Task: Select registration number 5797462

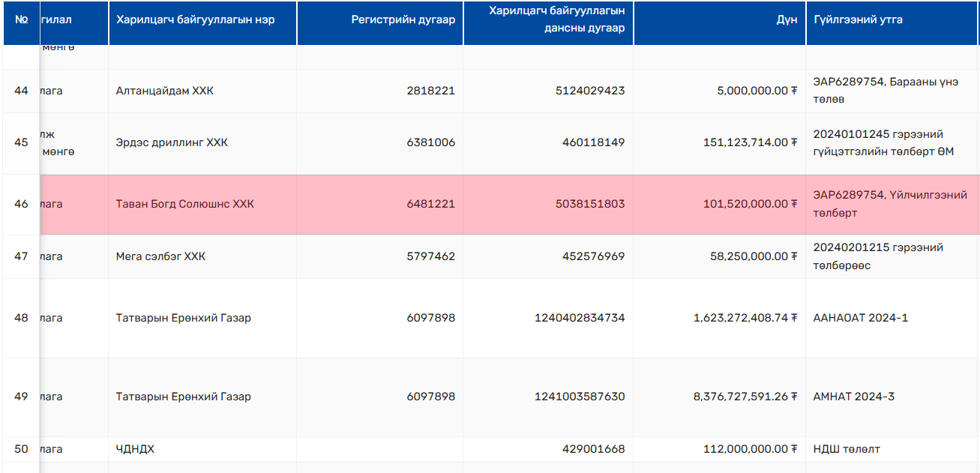Action: click(x=431, y=256)
